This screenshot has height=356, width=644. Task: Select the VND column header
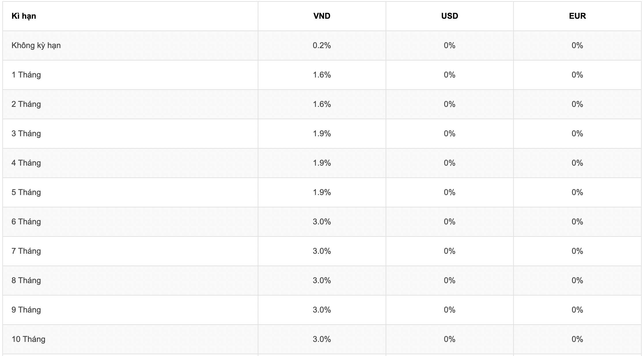tap(322, 16)
